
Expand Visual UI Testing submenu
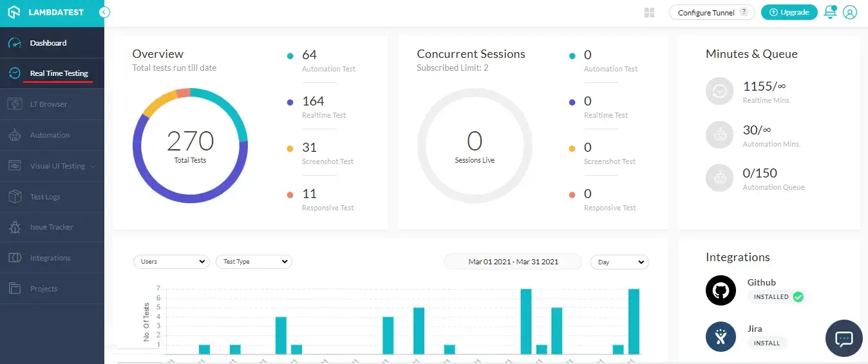click(x=93, y=167)
